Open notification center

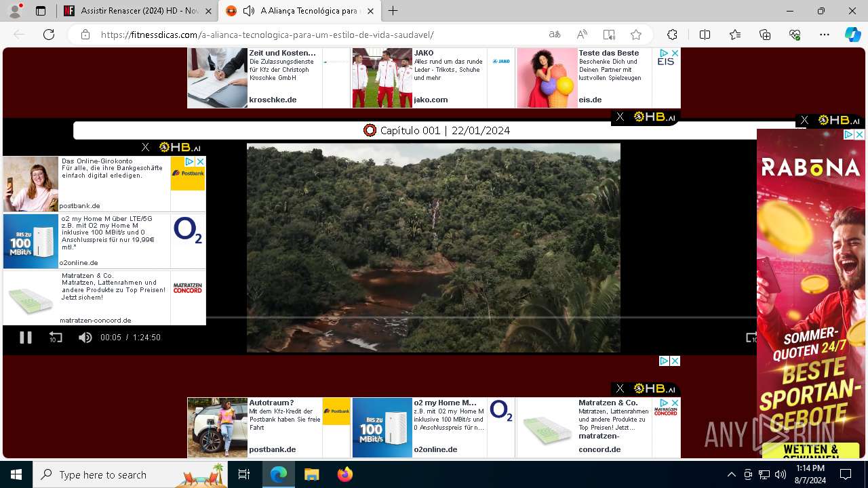(x=846, y=474)
